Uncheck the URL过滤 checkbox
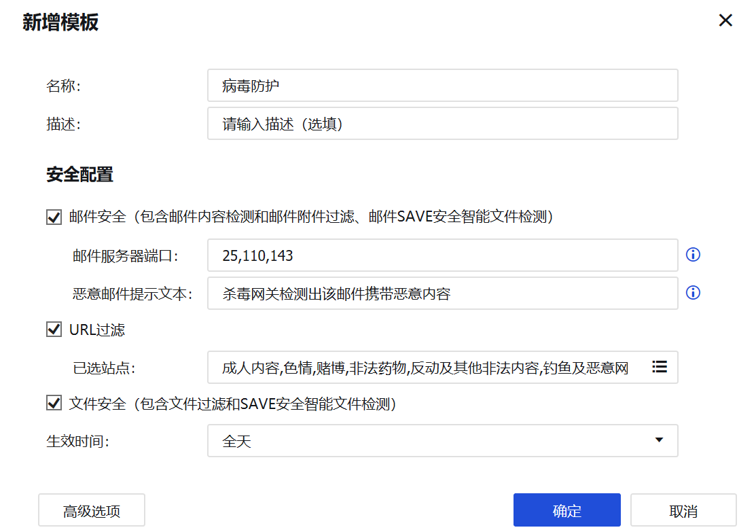The image size is (756, 532). (x=54, y=330)
